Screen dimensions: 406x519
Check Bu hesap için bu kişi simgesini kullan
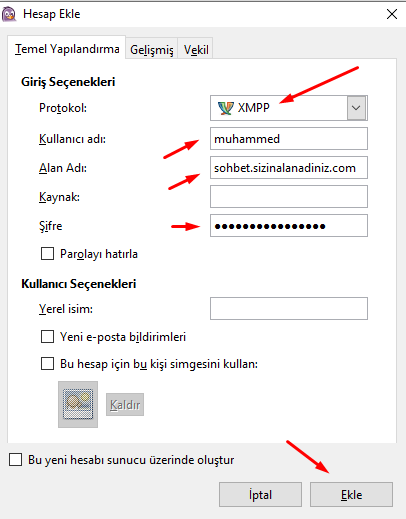[x=47, y=363]
